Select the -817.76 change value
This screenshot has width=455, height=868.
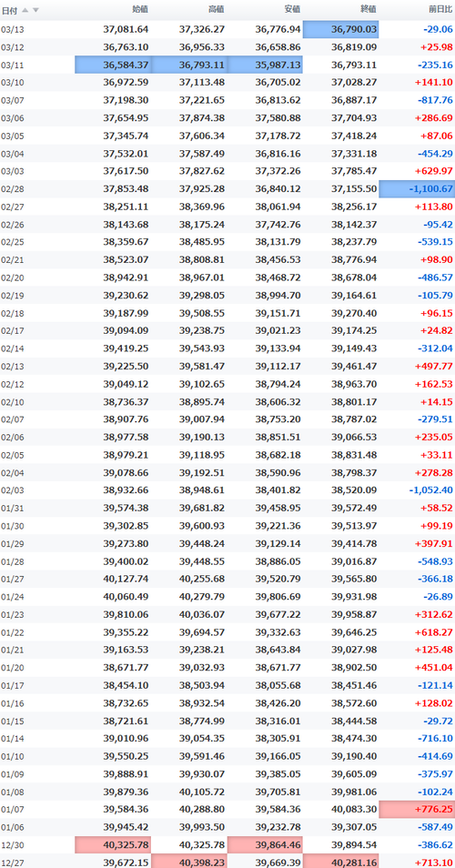point(434,100)
